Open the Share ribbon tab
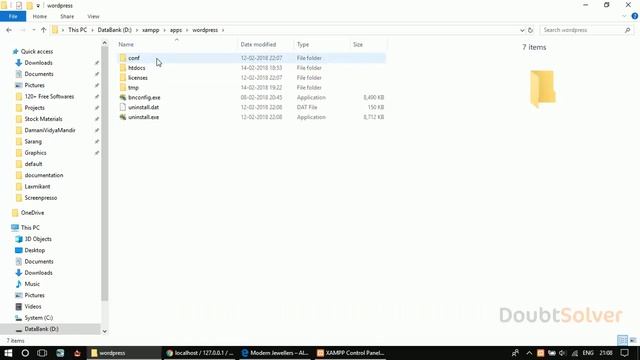Screen dimensions: 640x360 click(67, 16)
